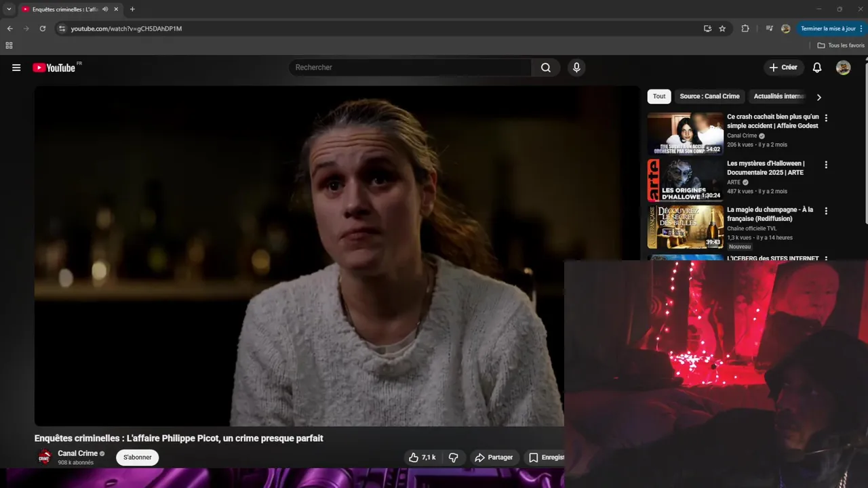Open the media controls icon in Chrome toolbar

769,28
